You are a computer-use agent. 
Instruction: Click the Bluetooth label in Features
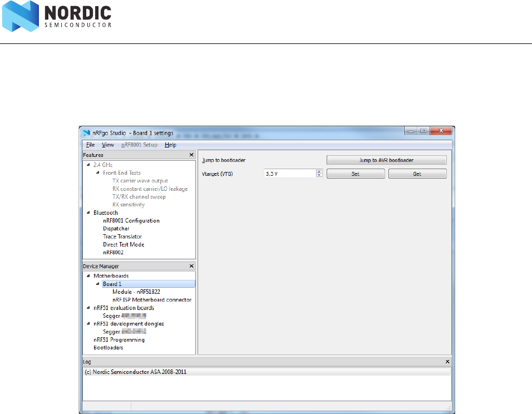point(106,213)
